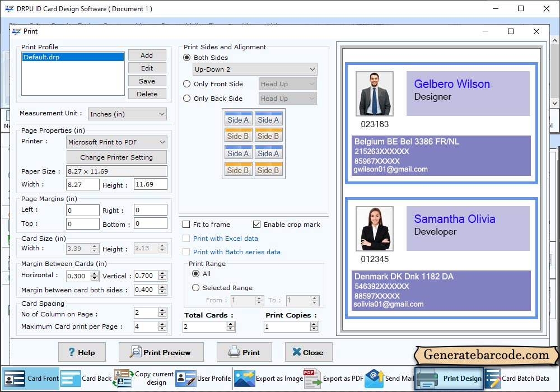The height and width of the screenshot is (392, 560).
Task: Toggle the Enable crop mark checkbox
Action: (x=256, y=225)
